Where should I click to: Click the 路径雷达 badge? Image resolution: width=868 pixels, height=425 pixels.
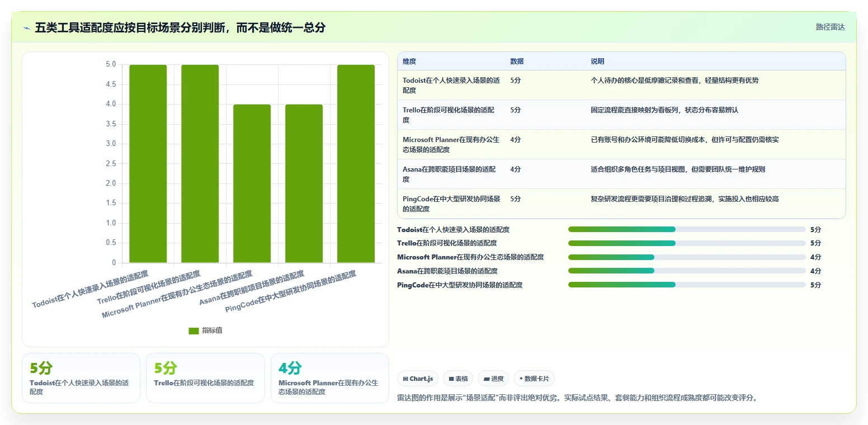point(830,27)
